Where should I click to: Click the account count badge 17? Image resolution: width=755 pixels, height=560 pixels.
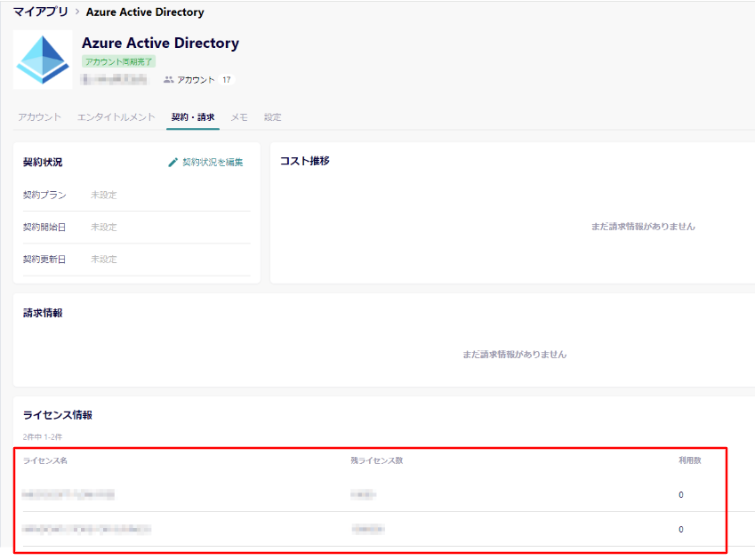click(x=226, y=80)
